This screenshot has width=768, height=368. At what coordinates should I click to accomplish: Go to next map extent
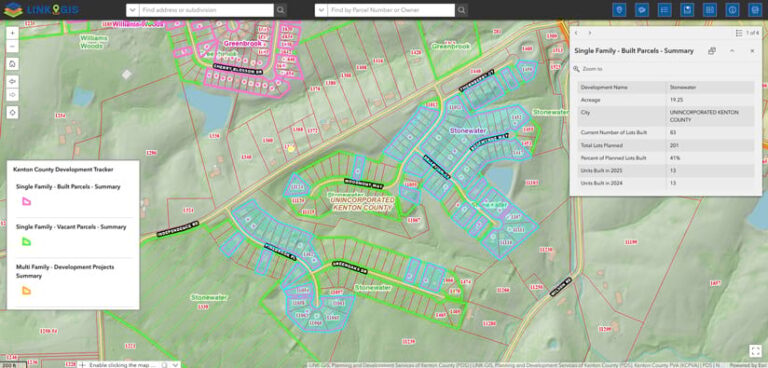click(x=13, y=95)
